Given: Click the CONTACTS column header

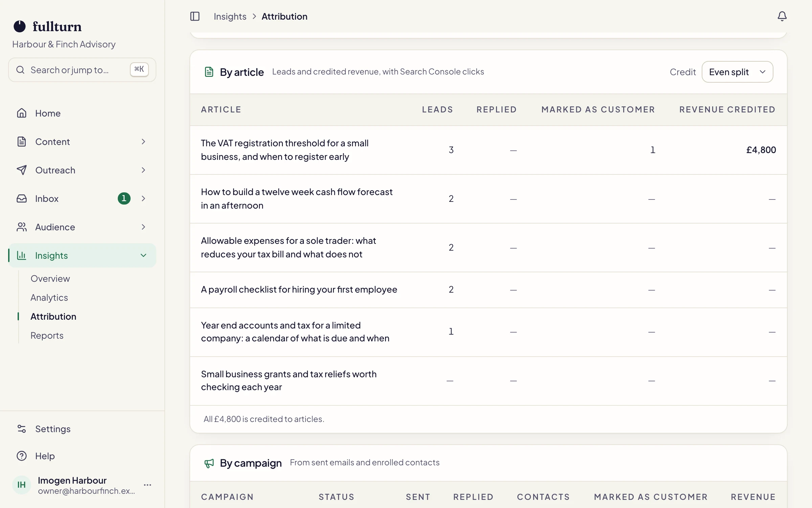Looking at the screenshot, I should pyautogui.click(x=543, y=497).
